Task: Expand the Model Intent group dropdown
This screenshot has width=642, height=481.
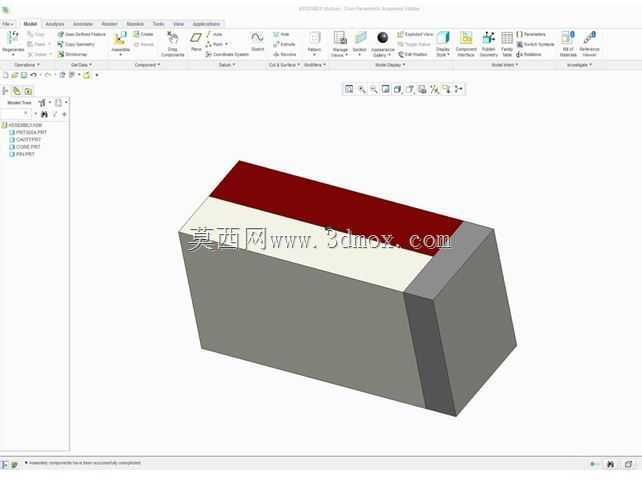Action: (504, 65)
